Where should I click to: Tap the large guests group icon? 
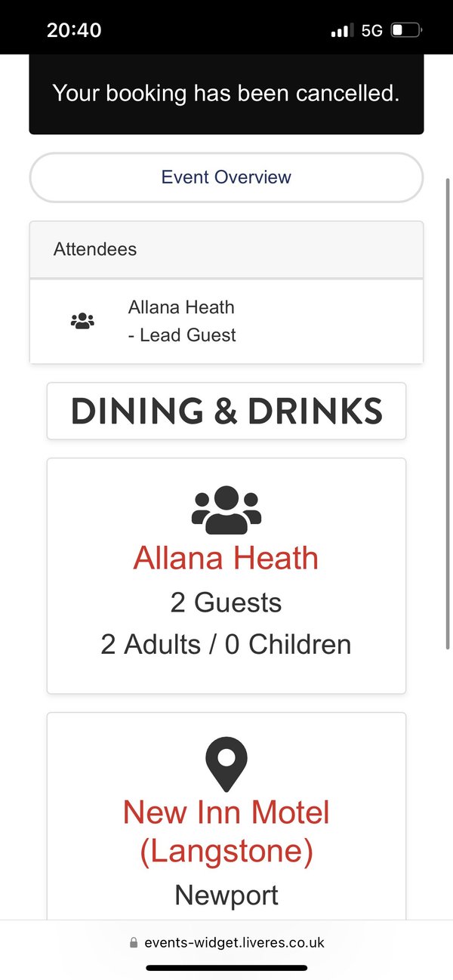tap(226, 510)
